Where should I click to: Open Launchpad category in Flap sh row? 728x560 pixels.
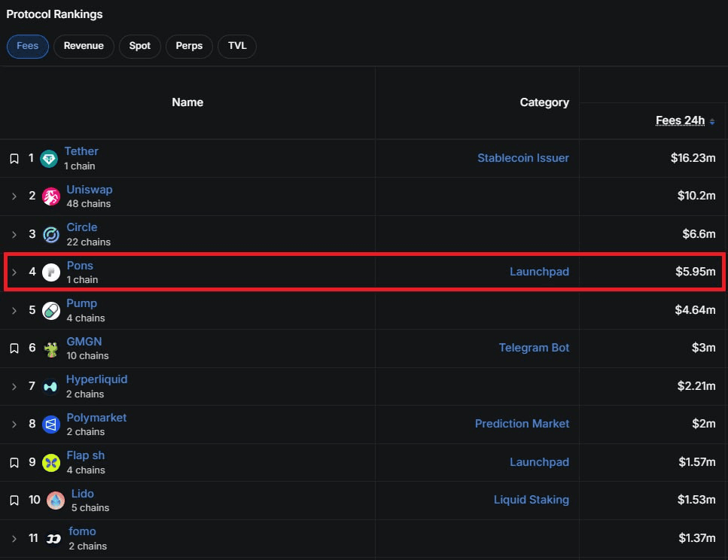540,462
